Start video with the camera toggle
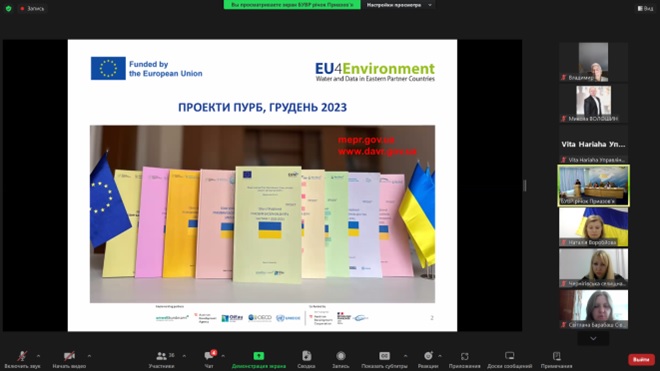The height and width of the screenshot is (371, 660). 69,356
